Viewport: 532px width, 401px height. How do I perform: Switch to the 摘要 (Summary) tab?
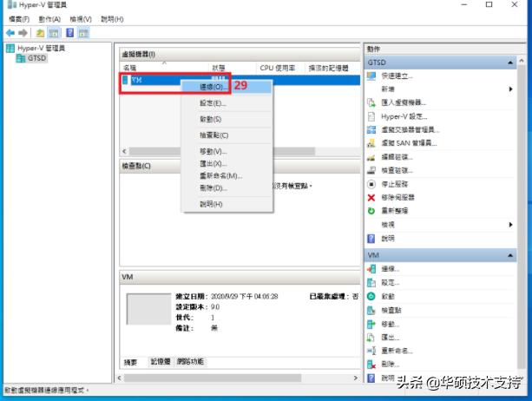click(130, 362)
